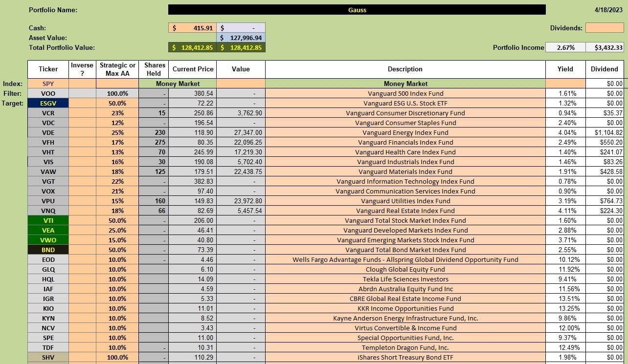
Task: Select the Clough Global Equity Fund description
Action: coord(405,269)
